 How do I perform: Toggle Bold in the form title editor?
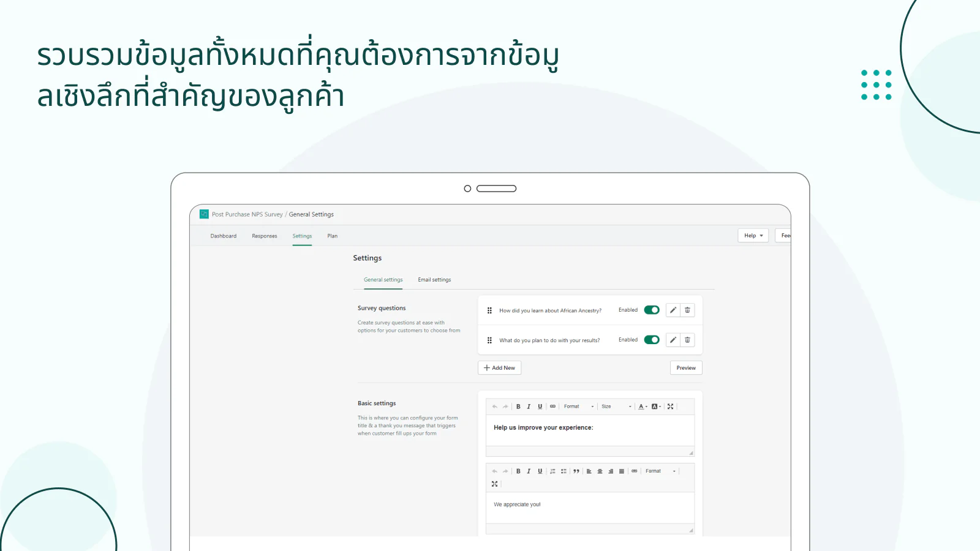pyautogui.click(x=518, y=407)
